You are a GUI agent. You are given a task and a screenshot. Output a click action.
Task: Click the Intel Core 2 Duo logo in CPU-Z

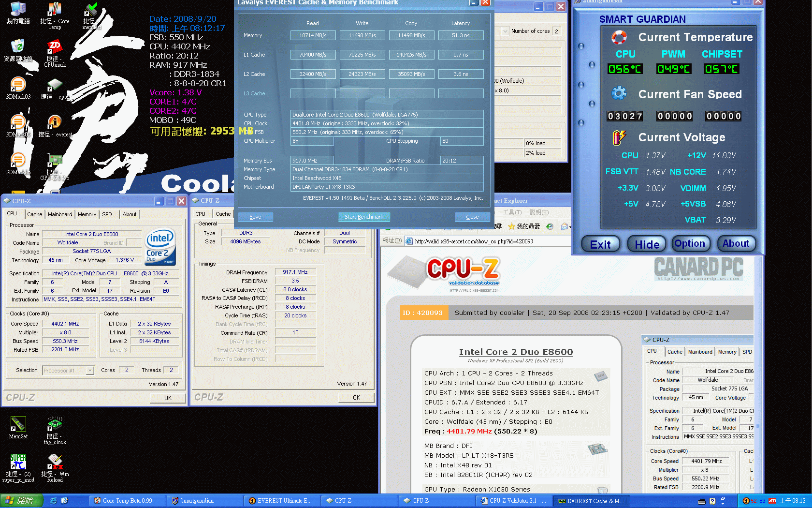tap(159, 247)
